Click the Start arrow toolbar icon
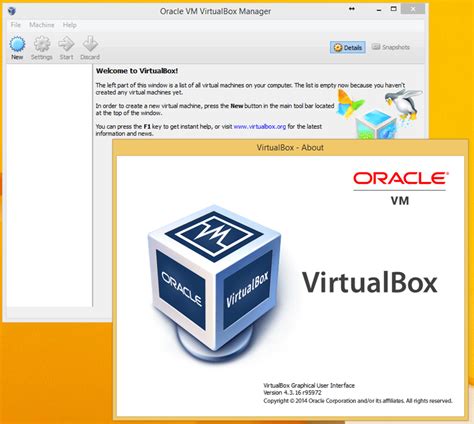The image size is (474, 424). pos(66,48)
